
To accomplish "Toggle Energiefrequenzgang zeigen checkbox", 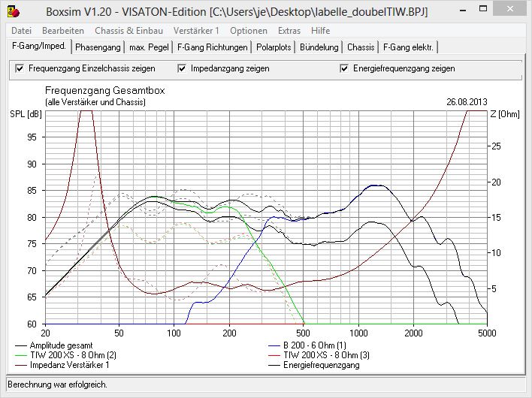I will coord(344,68).
